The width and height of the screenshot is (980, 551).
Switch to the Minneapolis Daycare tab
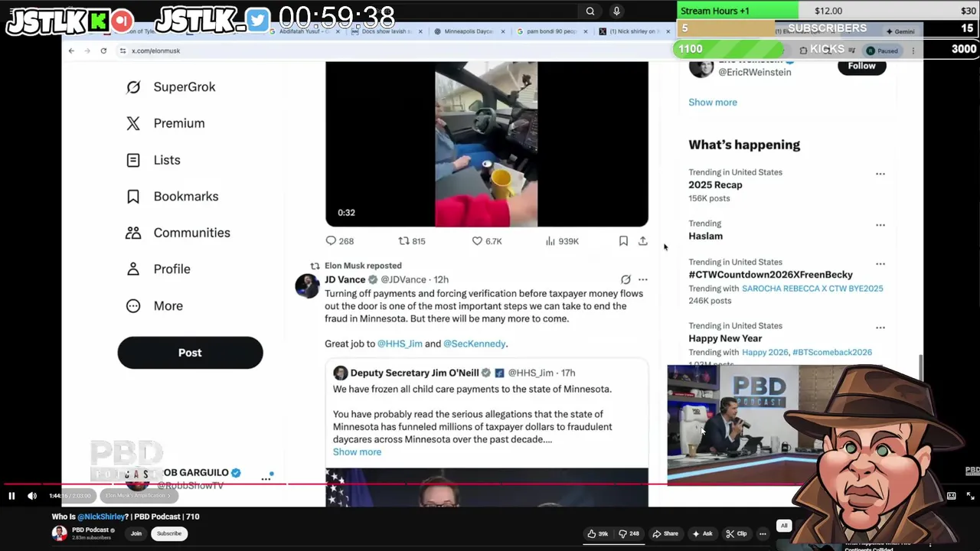[x=467, y=31]
